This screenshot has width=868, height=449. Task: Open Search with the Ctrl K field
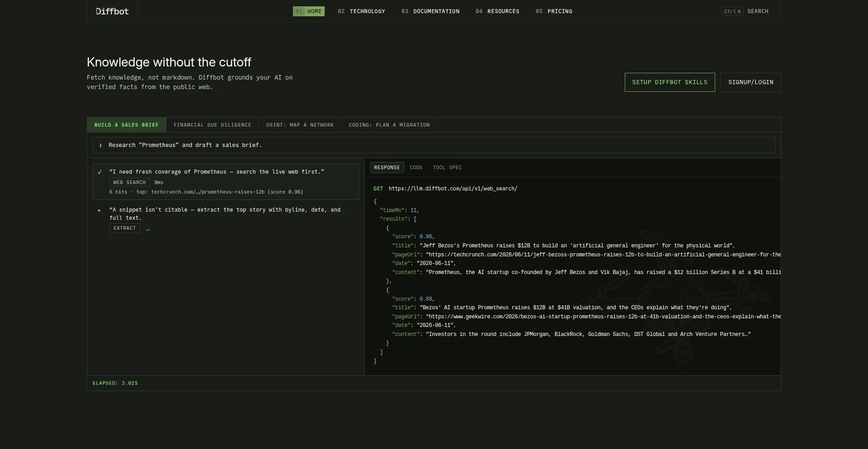(x=746, y=11)
